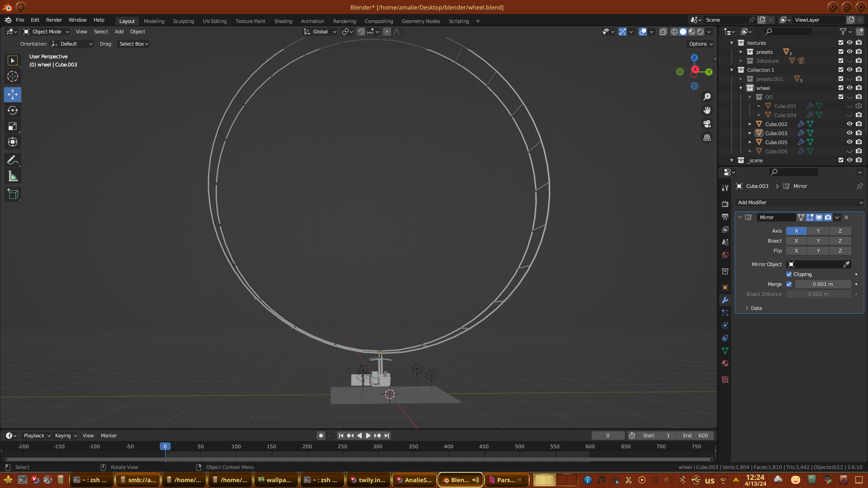This screenshot has width=868, height=488.
Task: Toggle camera view gizmo icon
Action: (707, 124)
